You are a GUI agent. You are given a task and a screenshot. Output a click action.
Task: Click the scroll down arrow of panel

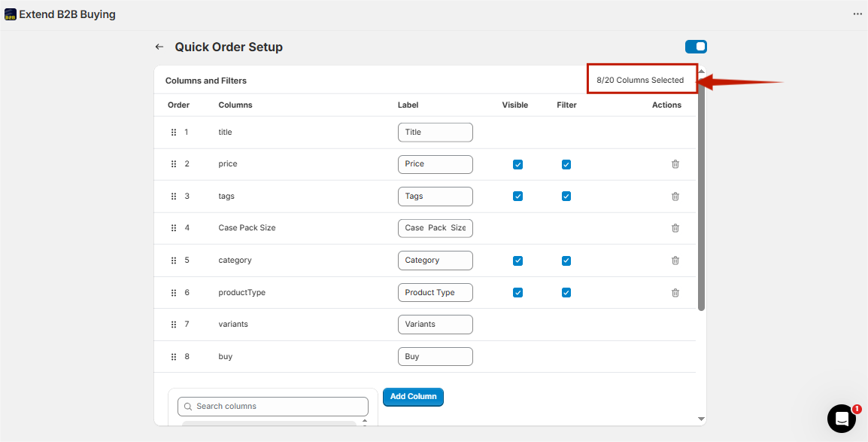[x=701, y=419]
